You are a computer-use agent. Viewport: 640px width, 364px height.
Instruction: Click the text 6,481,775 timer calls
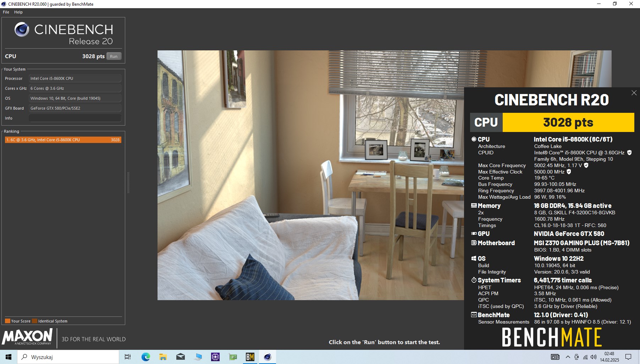point(563,280)
